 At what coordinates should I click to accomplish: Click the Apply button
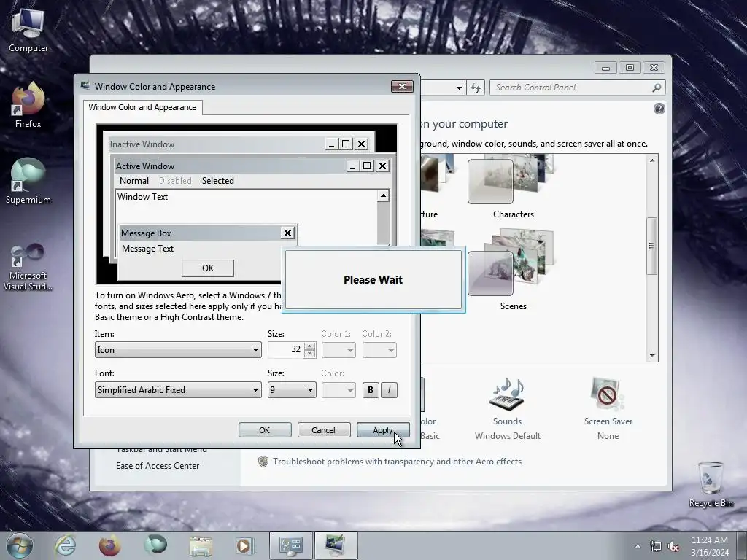pos(382,430)
